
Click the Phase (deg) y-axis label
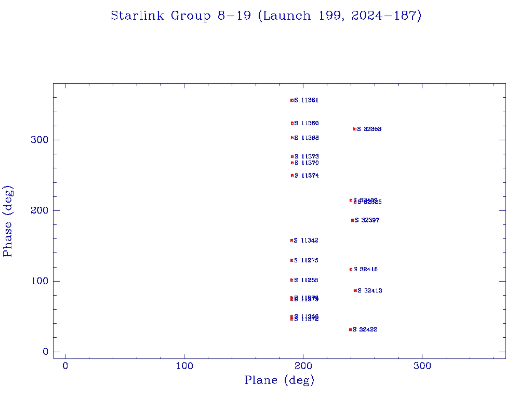[x=7, y=221]
